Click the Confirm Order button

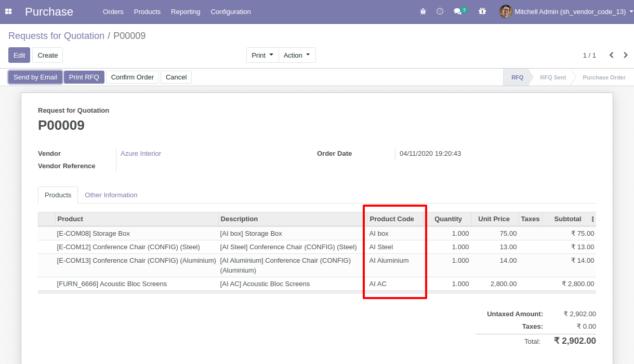tap(133, 77)
